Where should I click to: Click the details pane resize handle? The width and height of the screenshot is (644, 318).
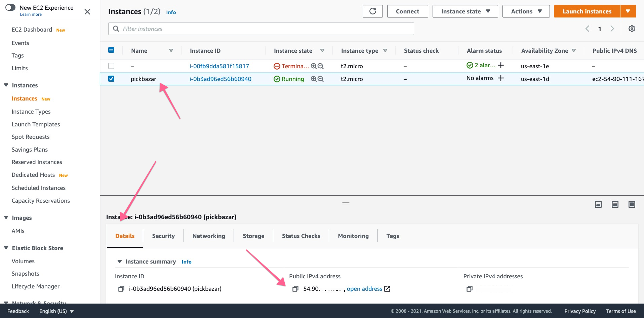click(346, 203)
